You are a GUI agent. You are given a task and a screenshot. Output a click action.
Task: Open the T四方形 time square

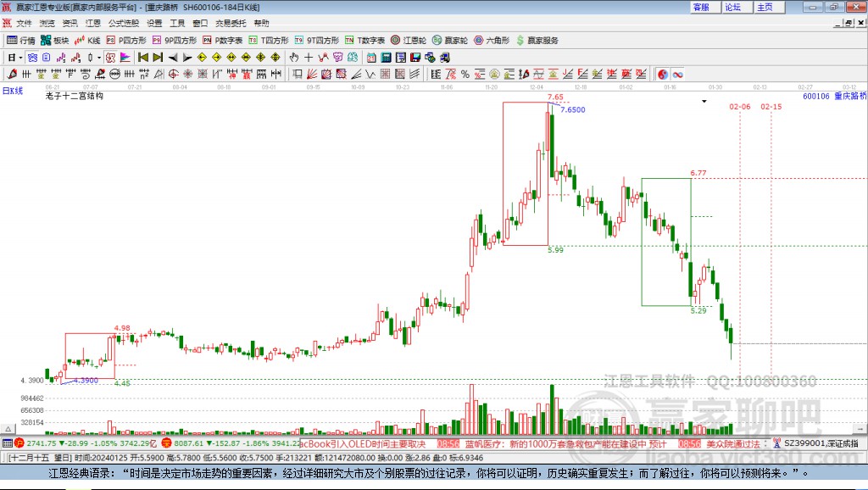[269, 41]
